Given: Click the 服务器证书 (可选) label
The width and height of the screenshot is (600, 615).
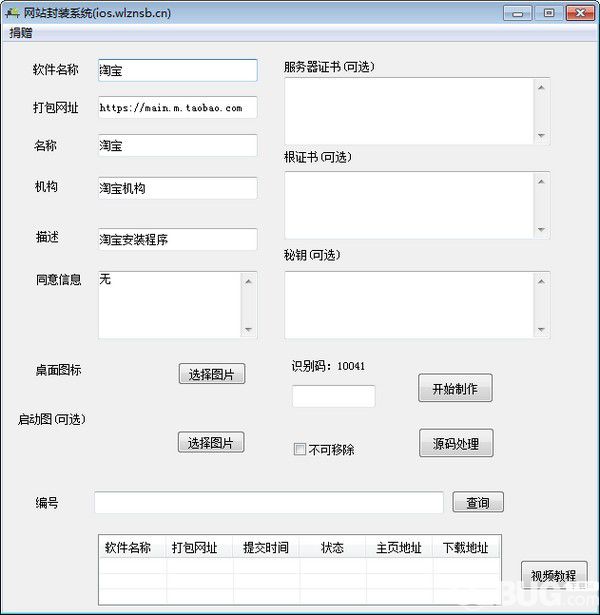Looking at the screenshot, I should [x=329, y=67].
